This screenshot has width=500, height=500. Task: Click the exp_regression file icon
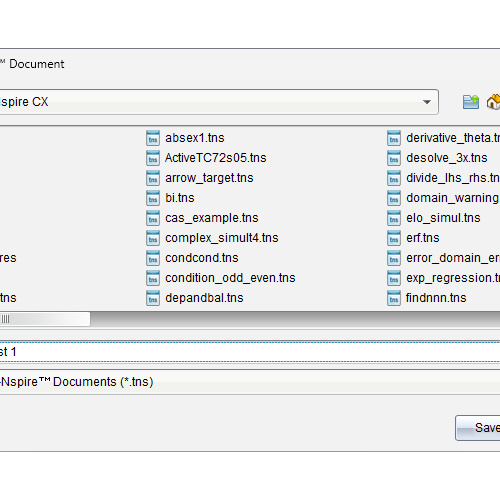[x=394, y=278]
